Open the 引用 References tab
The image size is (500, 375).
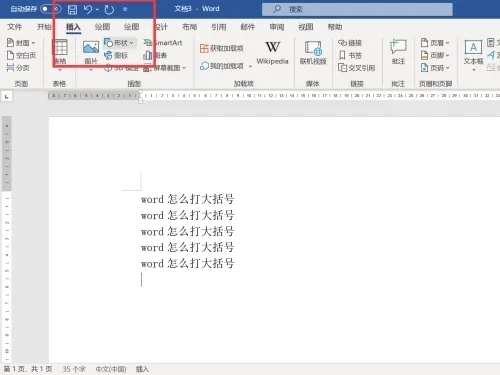[x=219, y=27]
